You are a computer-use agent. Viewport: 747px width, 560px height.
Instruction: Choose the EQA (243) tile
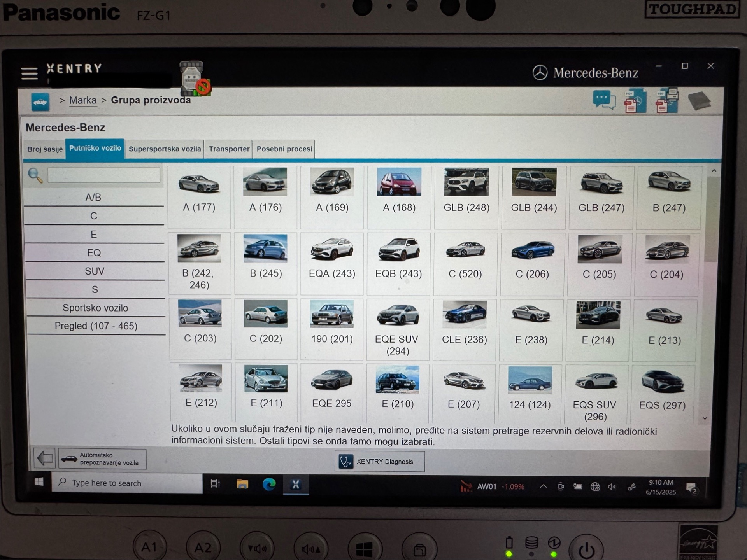coord(332,263)
